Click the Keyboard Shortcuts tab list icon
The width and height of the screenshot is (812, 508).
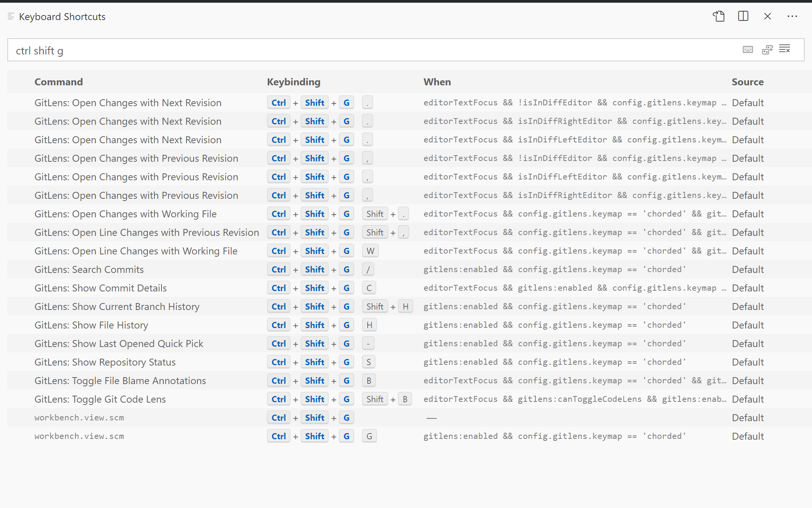(x=11, y=16)
